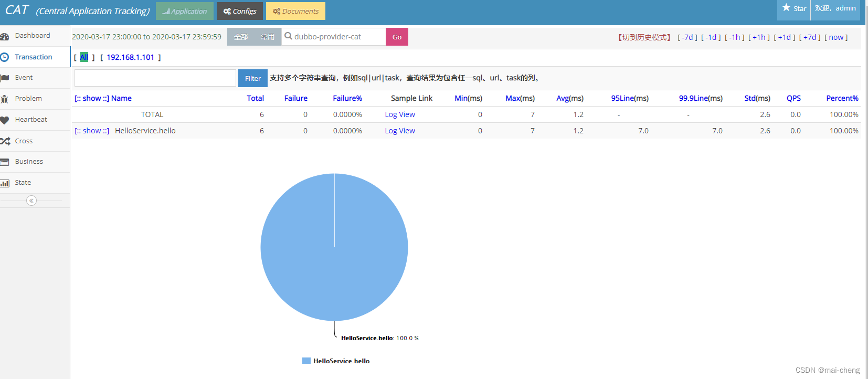Sort by QPS column
Screen dimensions: 868x379
[x=793, y=98]
